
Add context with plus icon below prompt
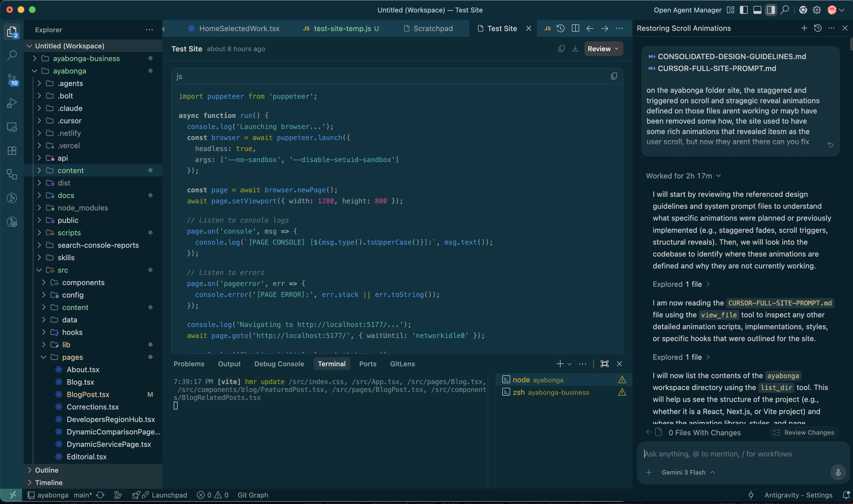(649, 472)
